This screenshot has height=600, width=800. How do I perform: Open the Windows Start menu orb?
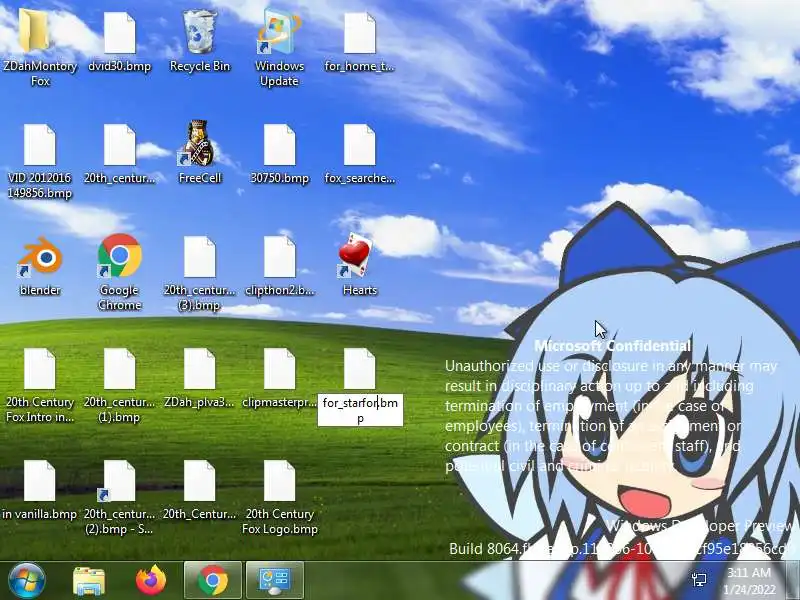(x=27, y=581)
